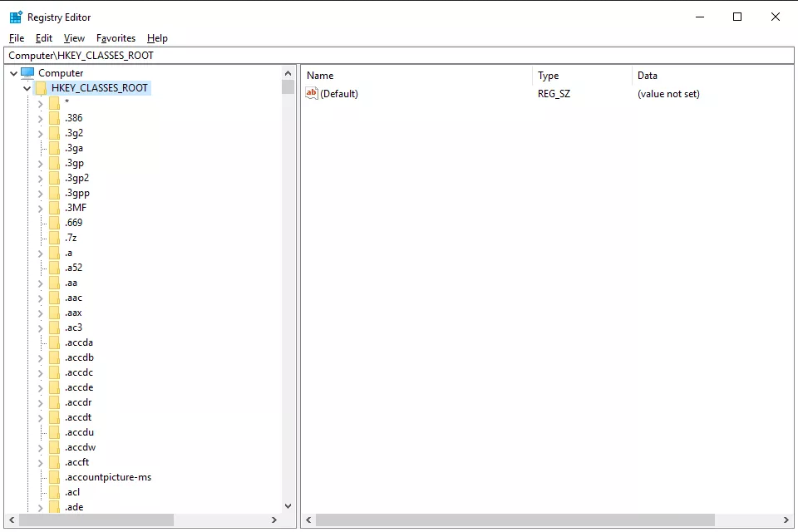Close the Registry Editor window
Viewport: 798px width, 532px height.
click(776, 17)
